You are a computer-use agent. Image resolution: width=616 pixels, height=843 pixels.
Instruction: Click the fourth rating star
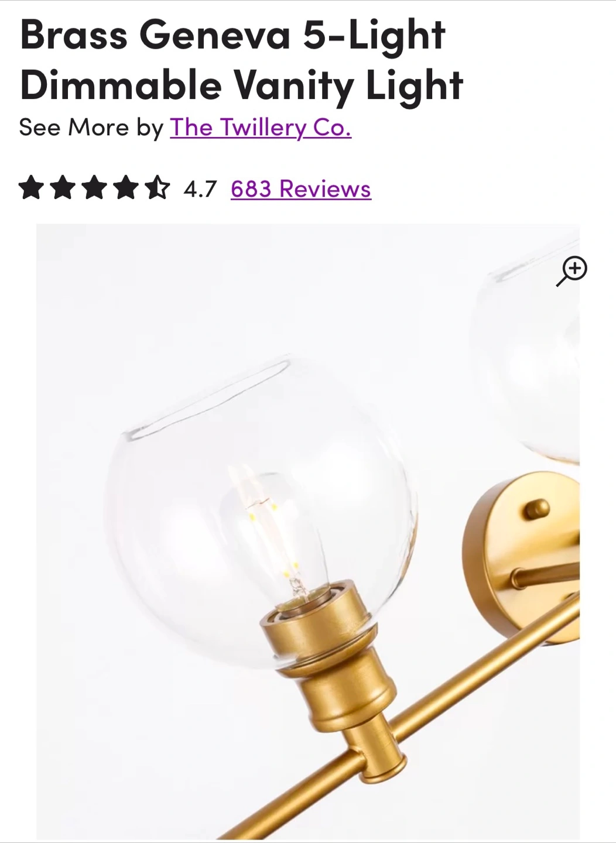coord(126,189)
